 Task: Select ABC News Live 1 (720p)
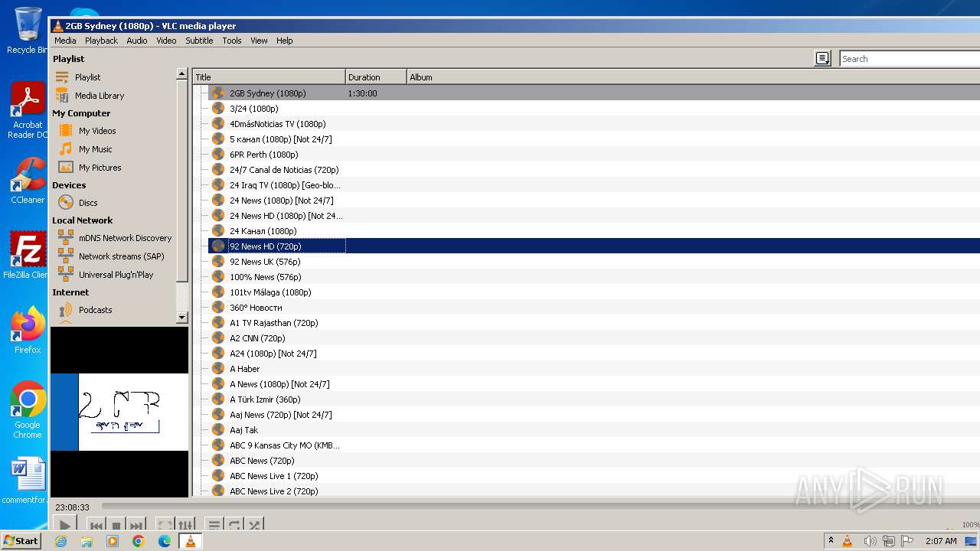[x=594, y=476]
